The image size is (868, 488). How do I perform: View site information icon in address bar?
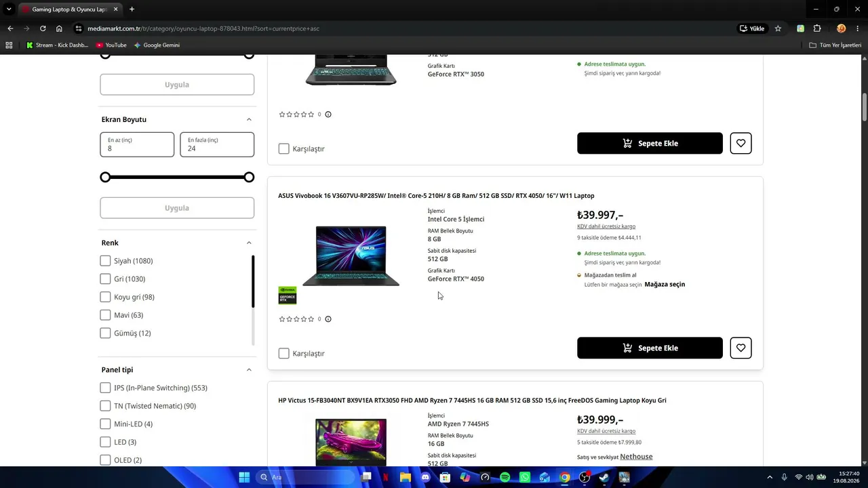click(x=79, y=28)
